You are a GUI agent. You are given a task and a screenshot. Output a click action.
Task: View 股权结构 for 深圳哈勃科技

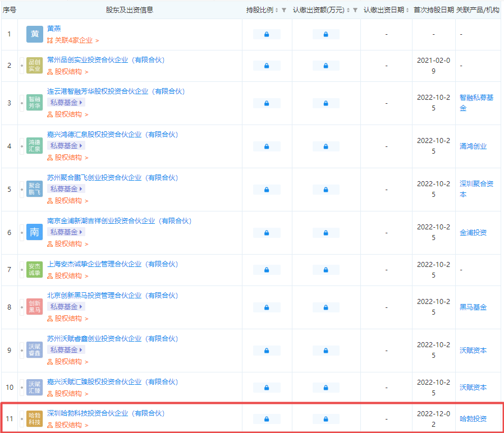tap(68, 425)
